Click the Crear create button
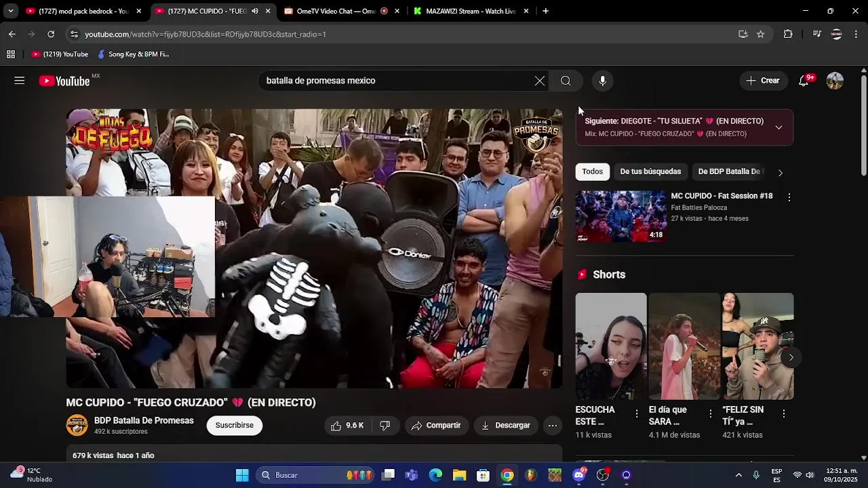Screen dimensions: 868x488 (x=763, y=81)
